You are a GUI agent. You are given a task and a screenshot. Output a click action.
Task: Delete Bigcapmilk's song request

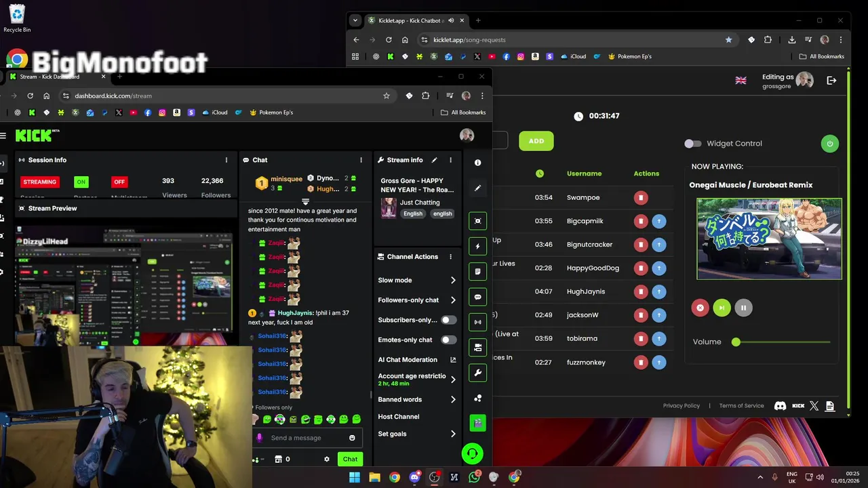(x=641, y=221)
